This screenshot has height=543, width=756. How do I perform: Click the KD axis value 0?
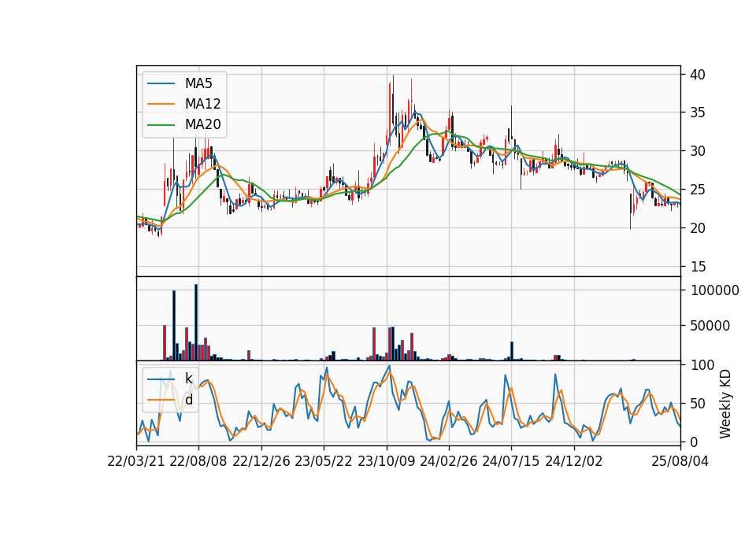tap(694, 441)
